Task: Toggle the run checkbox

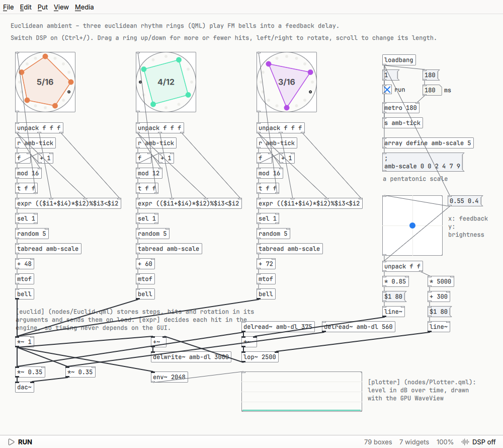Action: [387, 90]
